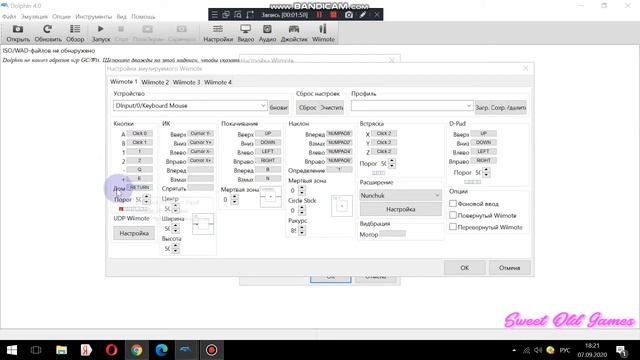
Task: Open the volume icon in the system tray
Action: point(538,350)
